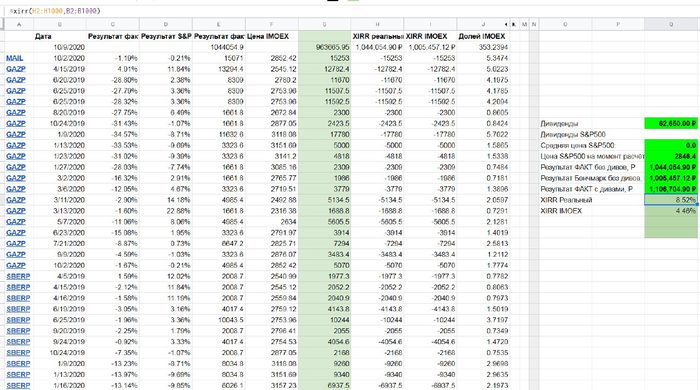
Task: Expand hidden columns arrow in column J header
Action: (x=506, y=25)
